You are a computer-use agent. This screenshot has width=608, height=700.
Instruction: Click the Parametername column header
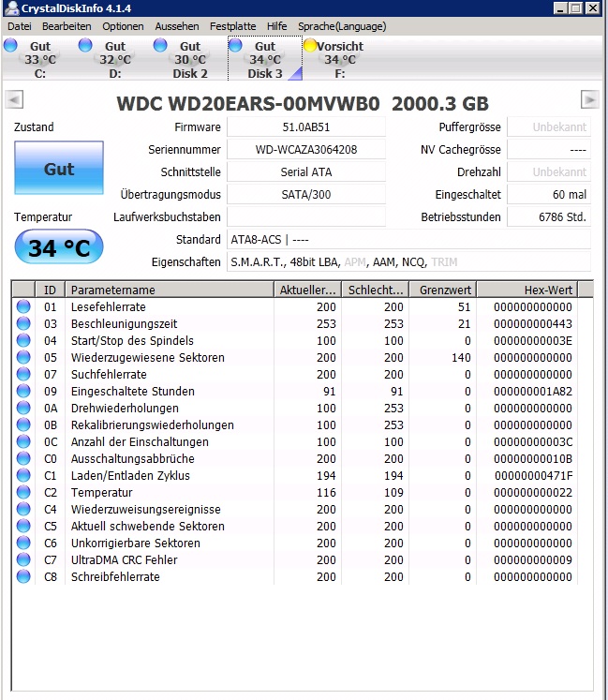click(170, 290)
